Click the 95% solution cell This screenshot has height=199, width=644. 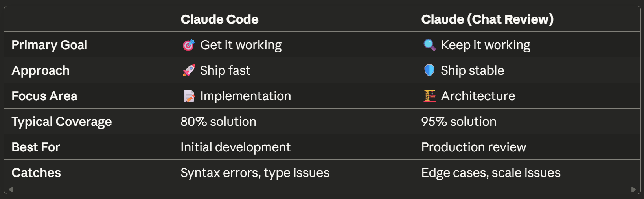[x=459, y=122]
